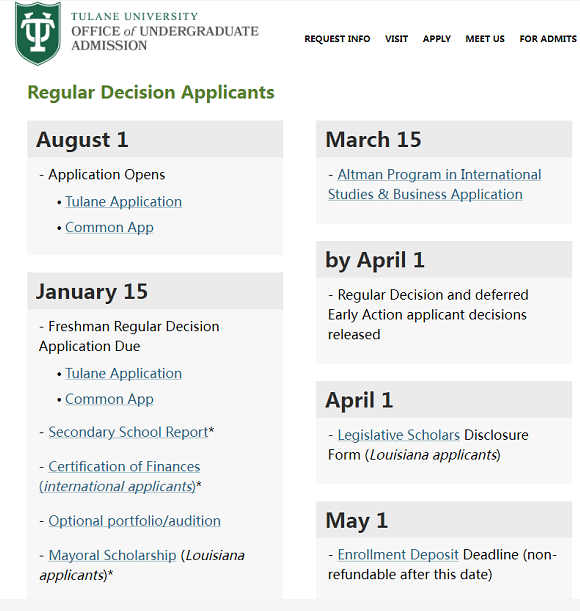Open Altman Program in International Studies link

tap(434, 184)
